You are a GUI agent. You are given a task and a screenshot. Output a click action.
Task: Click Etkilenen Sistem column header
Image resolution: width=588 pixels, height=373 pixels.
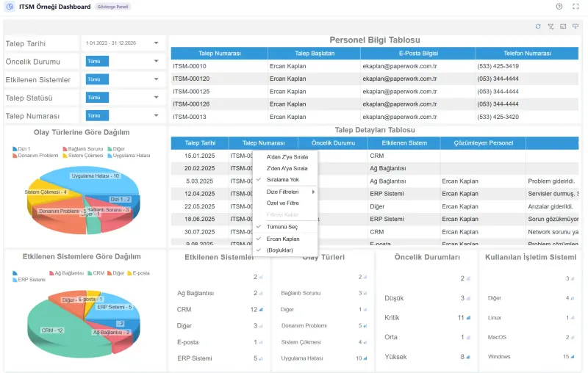coord(404,143)
